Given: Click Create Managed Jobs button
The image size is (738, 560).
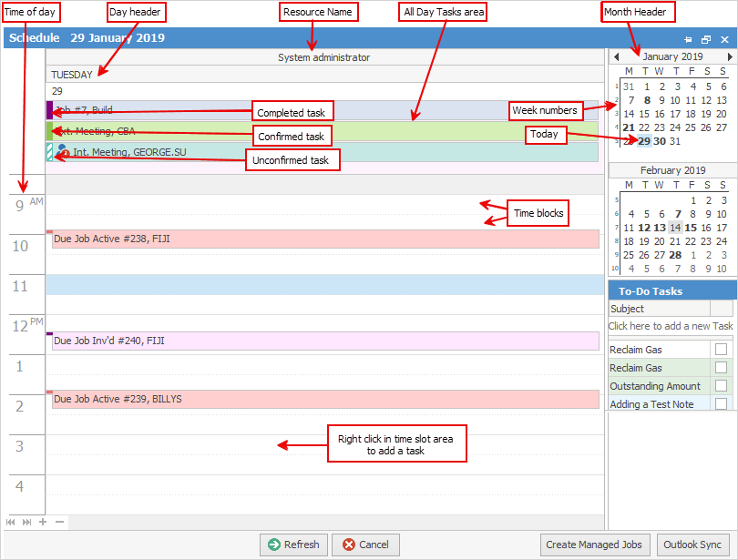Looking at the screenshot, I should pos(594,545).
